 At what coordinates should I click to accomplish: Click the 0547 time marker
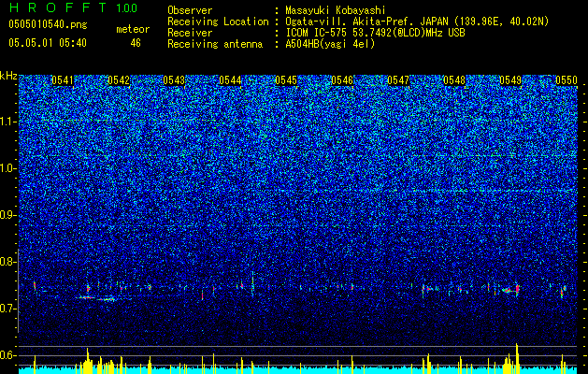click(x=398, y=80)
